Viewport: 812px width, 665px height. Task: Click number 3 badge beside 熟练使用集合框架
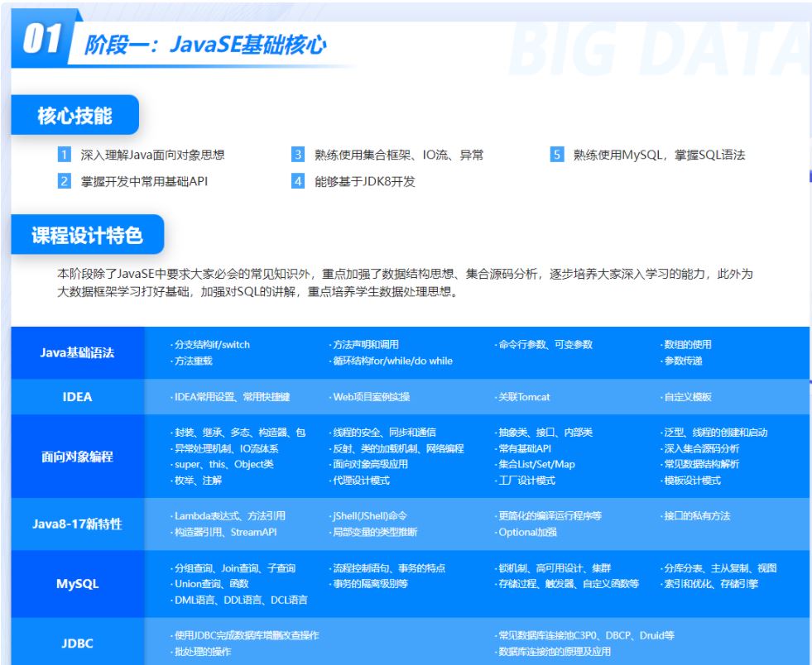pos(298,155)
